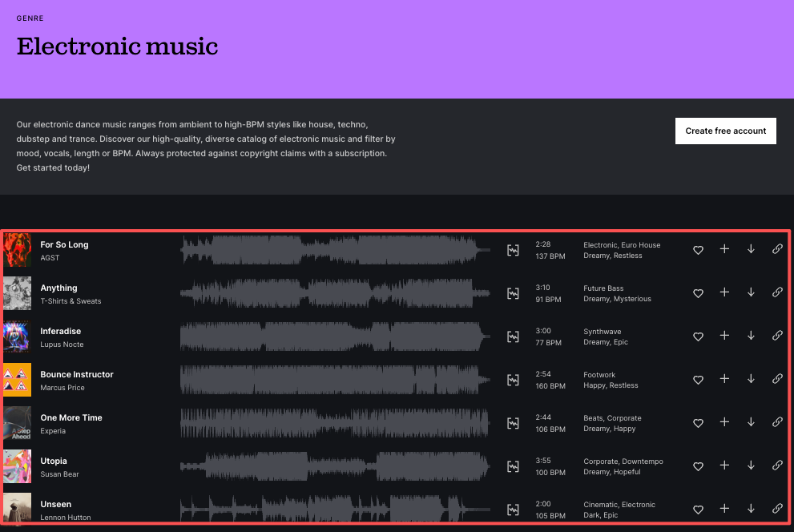
Task: Like One More Time by Experia
Action: pos(698,423)
